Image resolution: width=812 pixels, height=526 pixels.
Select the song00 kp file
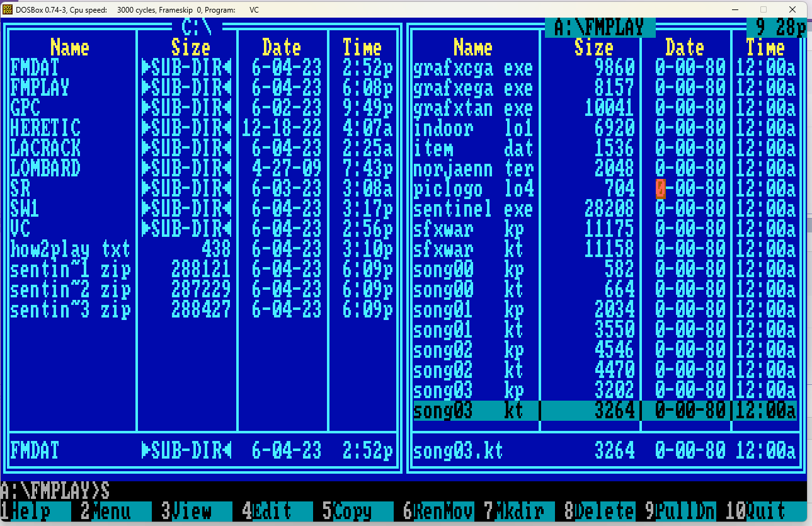pos(605,269)
